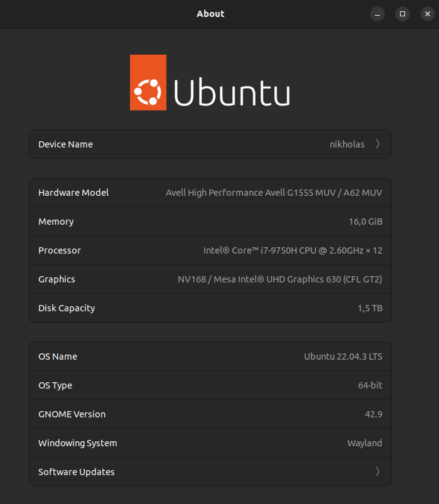Image resolution: width=439 pixels, height=504 pixels.
Task: Click the 1,5 TB disk value
Action: tap(370, 308)
